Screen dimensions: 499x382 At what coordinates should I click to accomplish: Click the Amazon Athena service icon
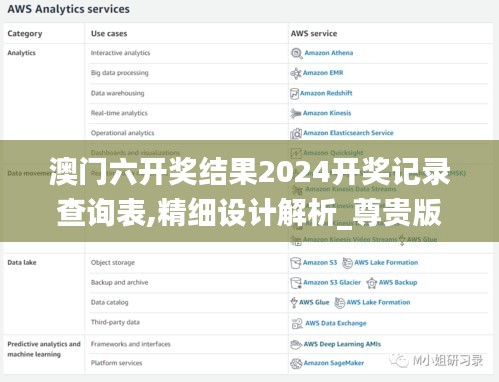click(296, 53)
